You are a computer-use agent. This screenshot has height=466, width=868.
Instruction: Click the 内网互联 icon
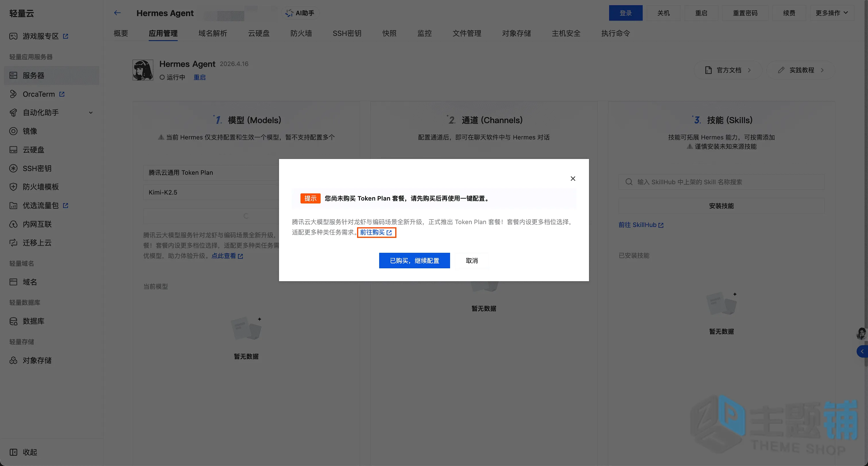tap(13, 224)
